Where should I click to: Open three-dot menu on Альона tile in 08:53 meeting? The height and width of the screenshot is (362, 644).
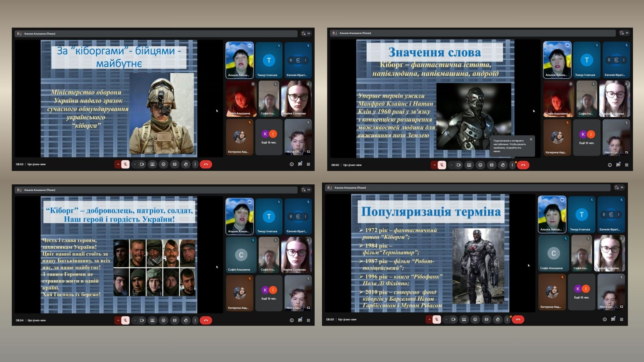tap(250, 46)
